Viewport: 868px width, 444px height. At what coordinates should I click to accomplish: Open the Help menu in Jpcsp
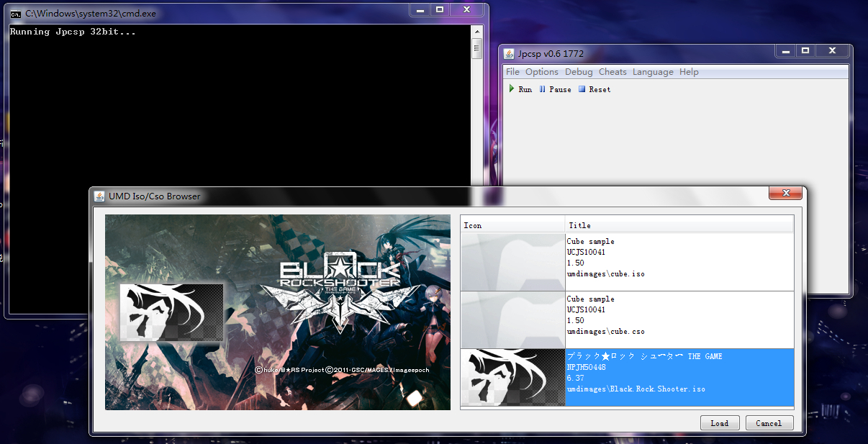(689, 72)
